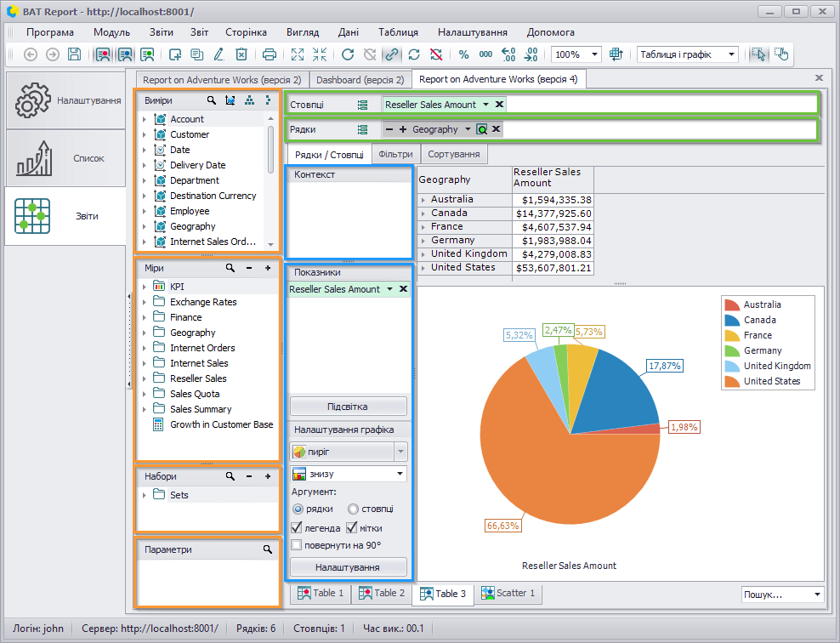Click the delete page trash icon
This screenshot has height=643, width=840.
coord(241,54)
